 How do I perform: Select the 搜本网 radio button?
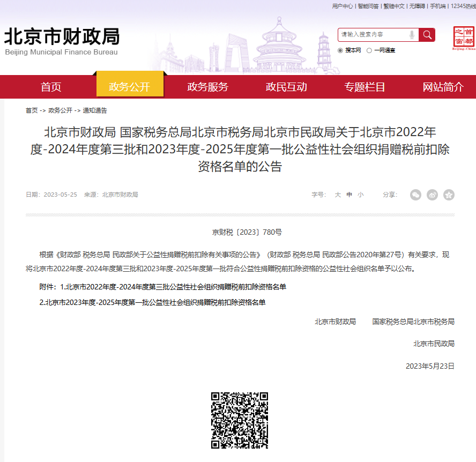pos(340,50)
